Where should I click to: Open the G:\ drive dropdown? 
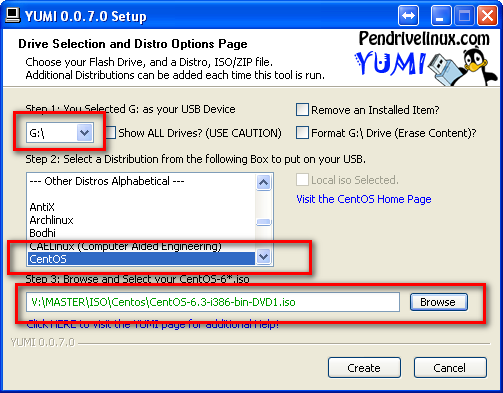click(x=84, y=133)
